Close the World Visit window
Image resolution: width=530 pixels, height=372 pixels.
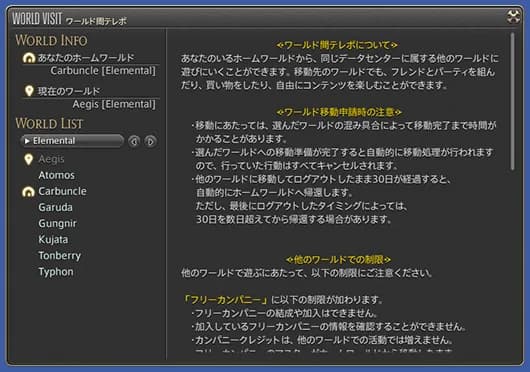(x=513, y=17)
